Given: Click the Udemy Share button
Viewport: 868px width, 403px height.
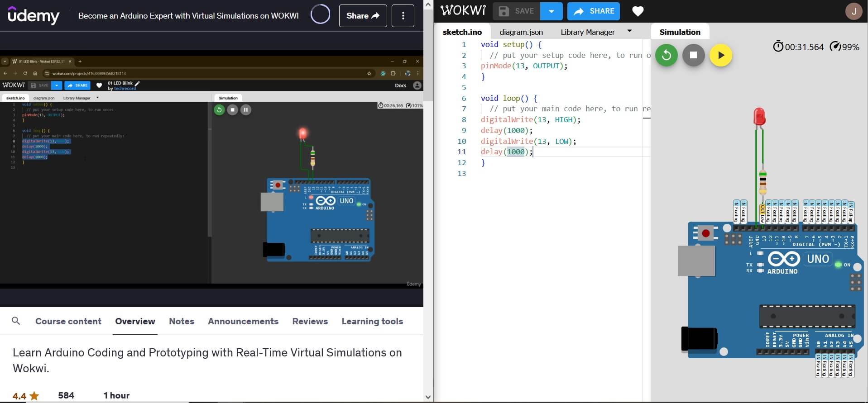Looking at the screenshot, I should 363,16.
